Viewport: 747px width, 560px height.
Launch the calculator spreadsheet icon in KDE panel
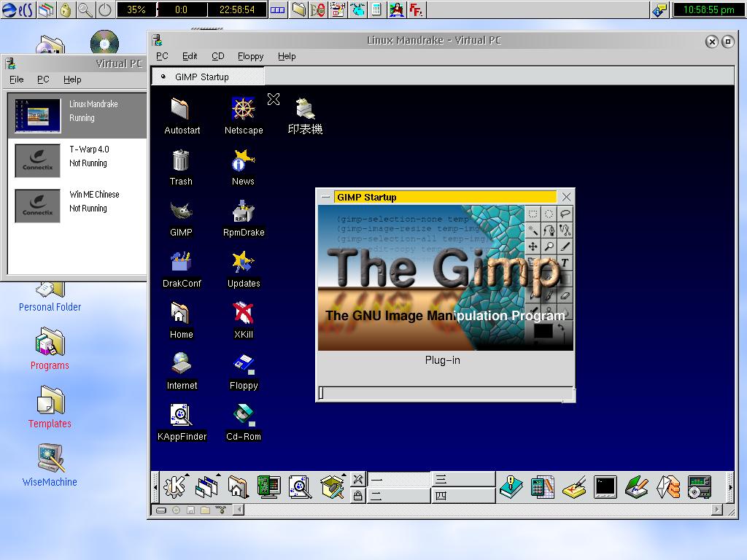[x=542, y=486]
